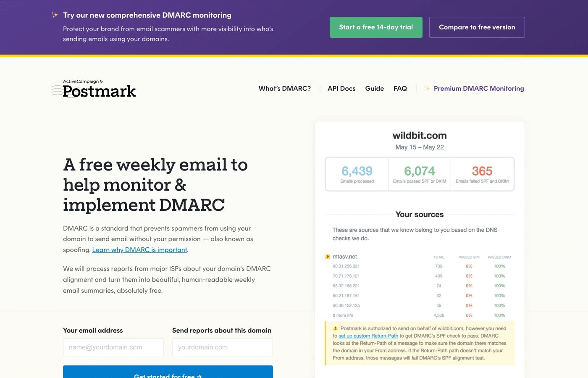
Task: Click the sparkle icon beside the DMARC monitoring banner heading
Action: point(55,15)
